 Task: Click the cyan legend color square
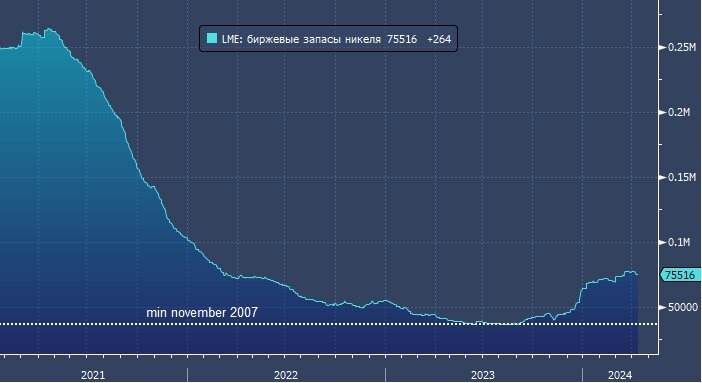click(x=212, y=39)
